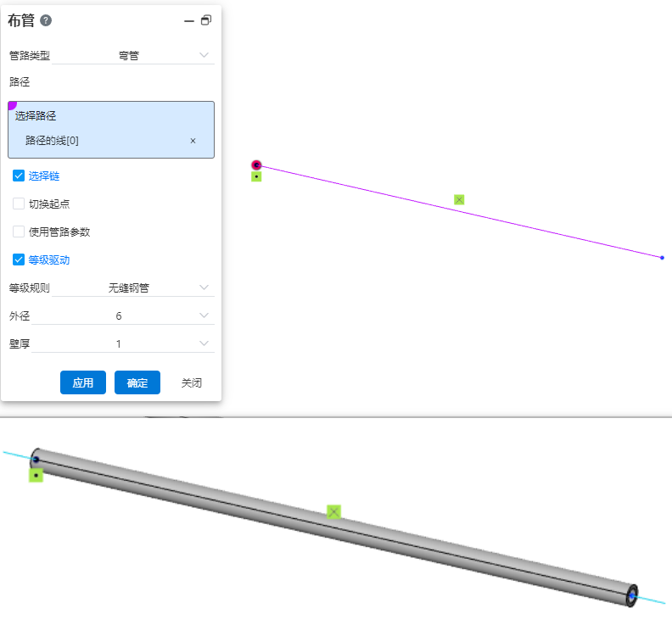Minimize the 布管 dialog panel

(x=189, y=21)
